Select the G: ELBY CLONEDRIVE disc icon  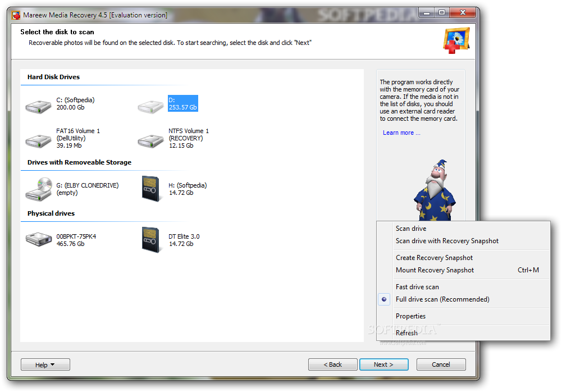pyautogui.click(x=38, y=189)
